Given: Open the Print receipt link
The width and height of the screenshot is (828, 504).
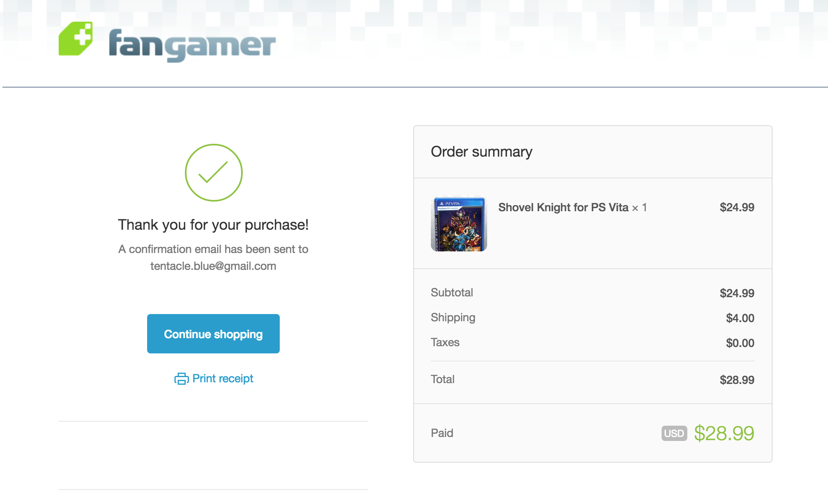Looking at the screenshot, I should (x=223, y=379).
